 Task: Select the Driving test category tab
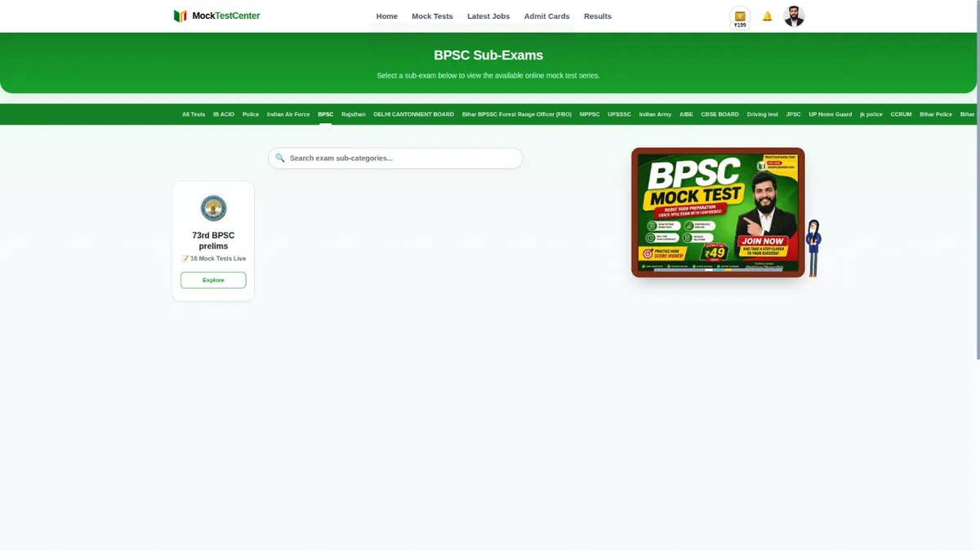(x=763, y=114)
